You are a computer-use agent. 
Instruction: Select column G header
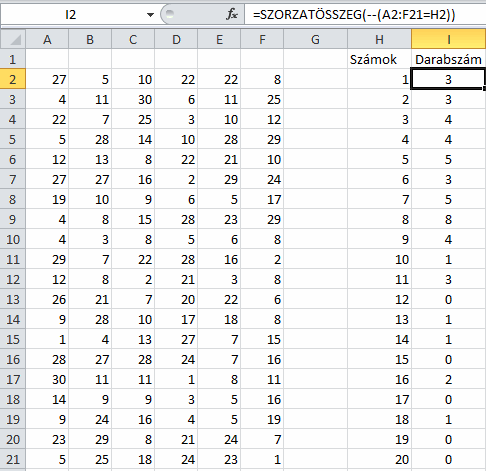point(315,39)
